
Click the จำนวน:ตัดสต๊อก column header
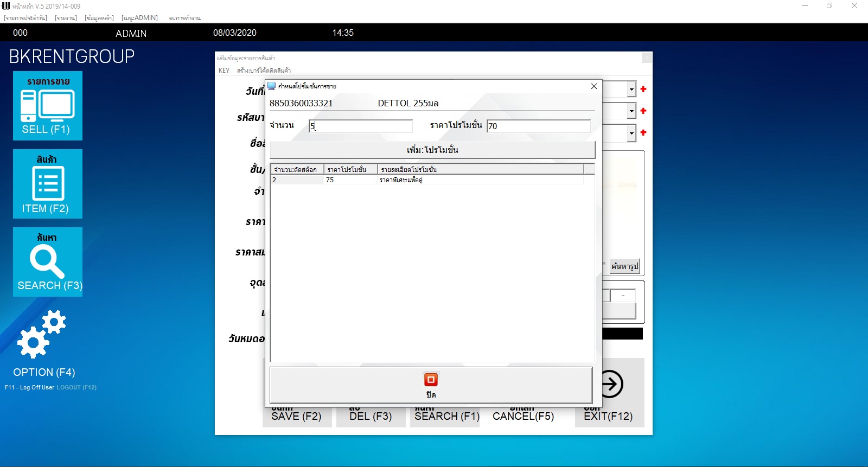coord(297,169)
